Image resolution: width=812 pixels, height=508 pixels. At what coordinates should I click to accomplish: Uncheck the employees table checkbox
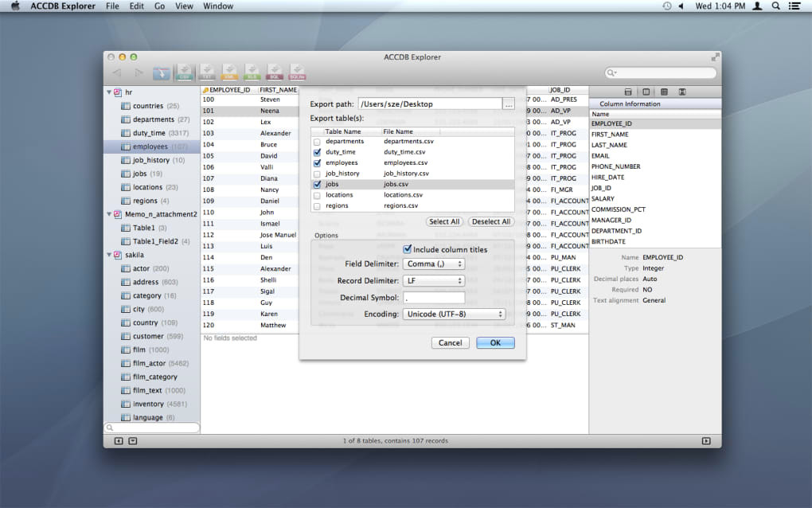(x=317, y=163)
